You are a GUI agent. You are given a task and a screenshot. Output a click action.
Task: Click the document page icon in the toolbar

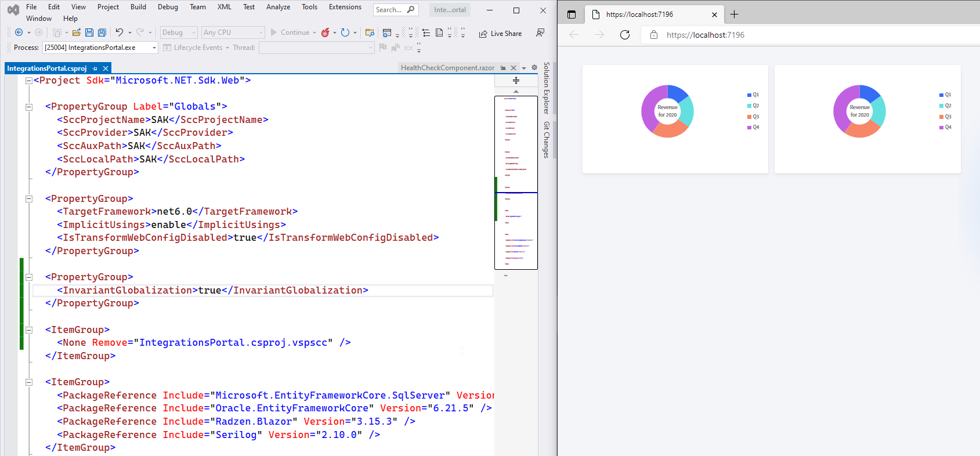pos(439,32)
